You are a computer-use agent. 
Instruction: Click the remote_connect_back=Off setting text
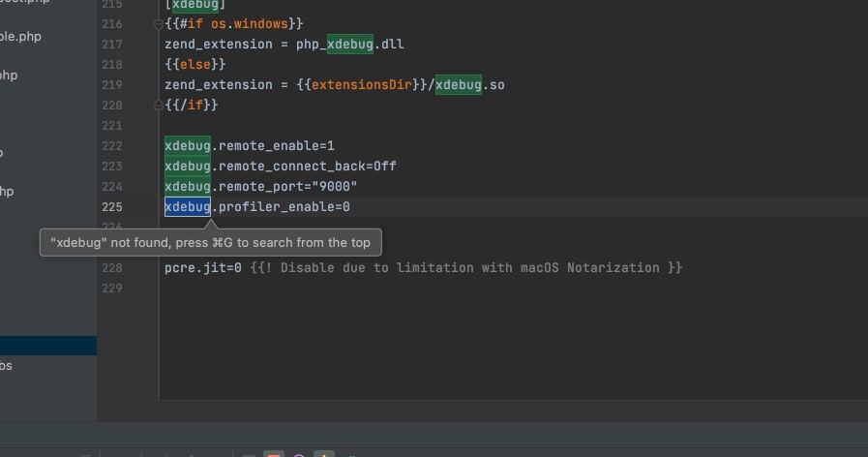coord(307,167)
